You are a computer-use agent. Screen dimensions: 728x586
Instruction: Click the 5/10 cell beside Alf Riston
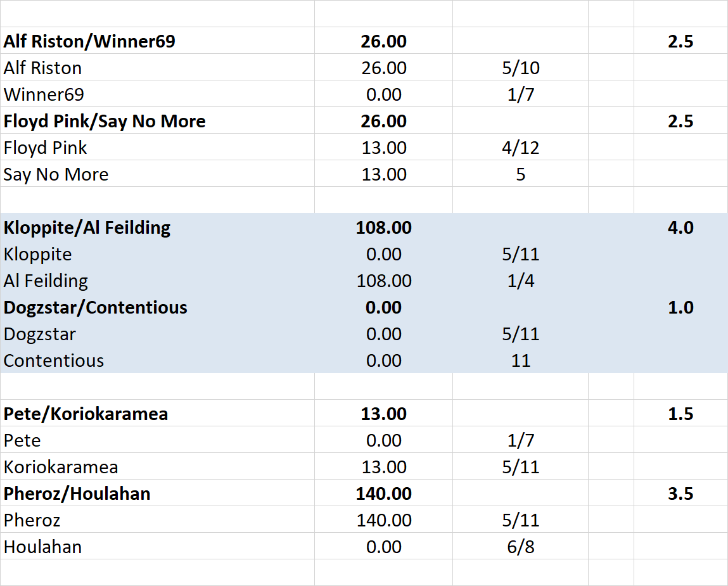(520, 68)
